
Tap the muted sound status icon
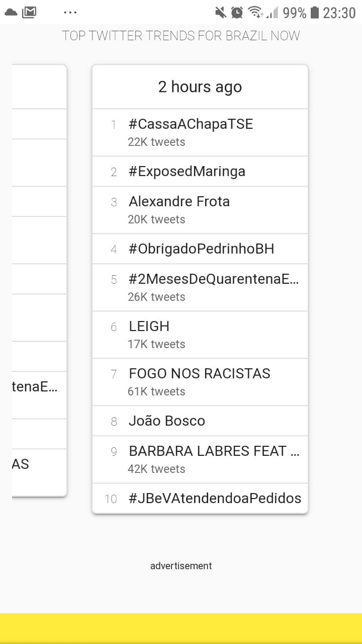click(220, 13)
